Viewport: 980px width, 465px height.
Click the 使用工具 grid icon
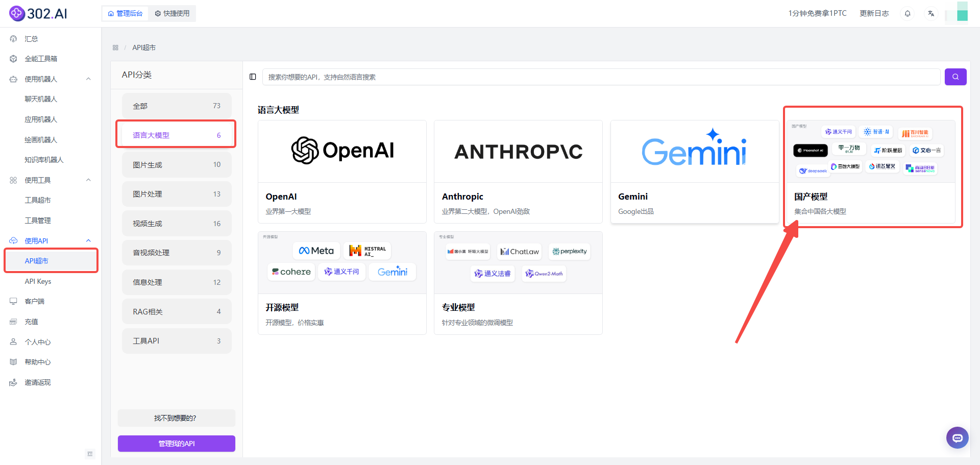point(13,180)
